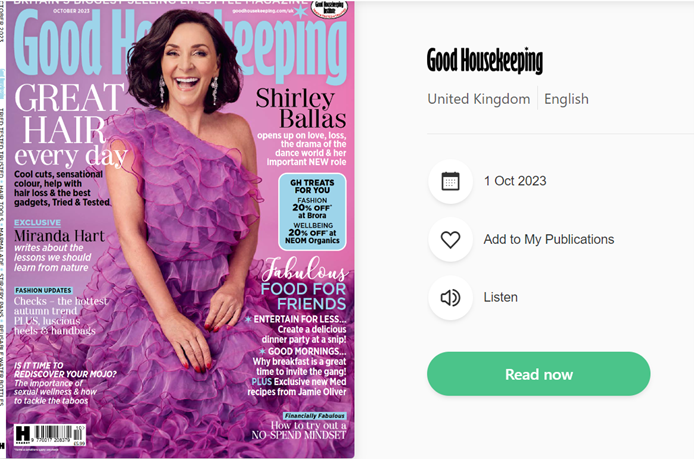Image resolution: width=694 pixels, height=459 pixels.
Task: Open the Good Housekeeping cover thumbnail
Action: pos(180,229)
